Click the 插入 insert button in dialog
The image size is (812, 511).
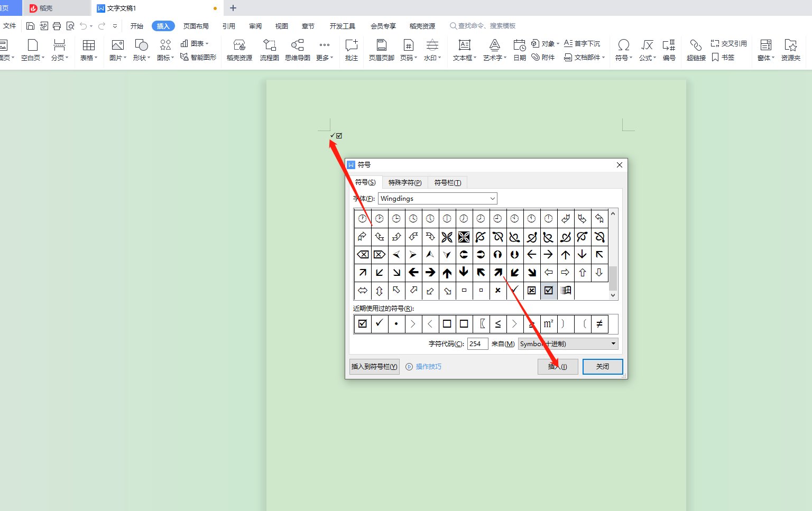point(558,366)
